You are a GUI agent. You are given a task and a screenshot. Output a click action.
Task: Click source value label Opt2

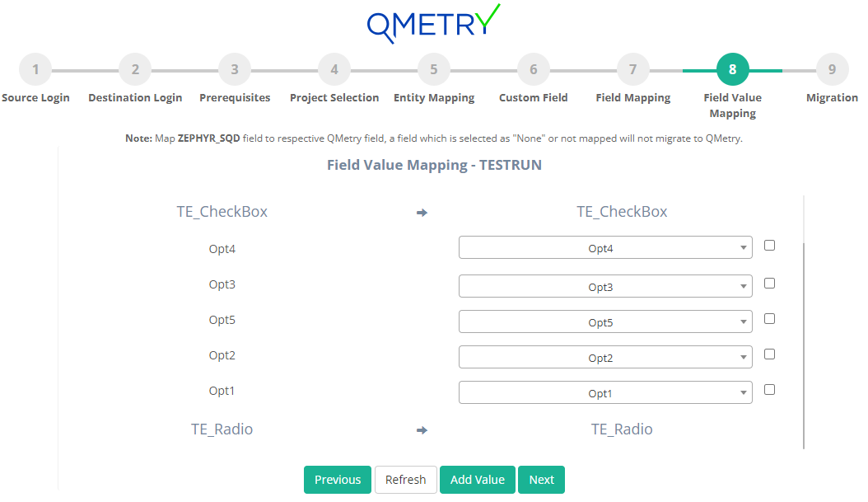(x=222, y=356)
